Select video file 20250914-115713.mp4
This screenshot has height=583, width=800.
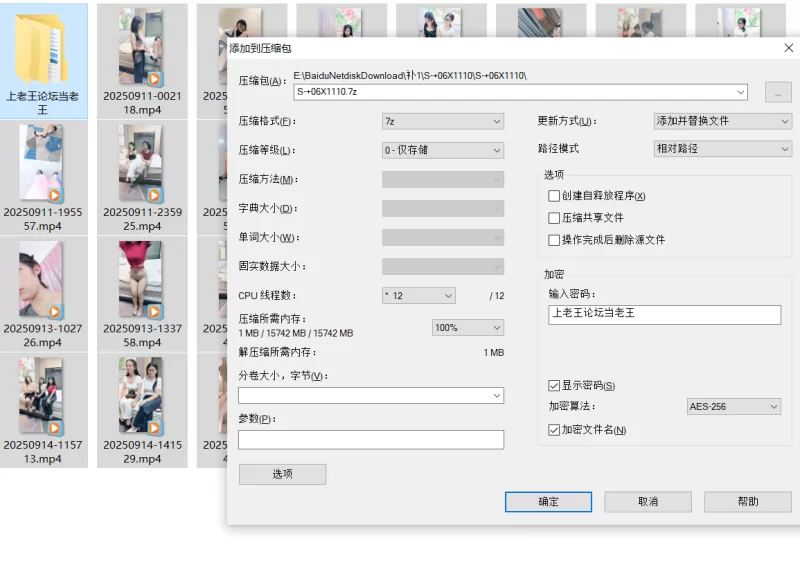pos(43,410)
